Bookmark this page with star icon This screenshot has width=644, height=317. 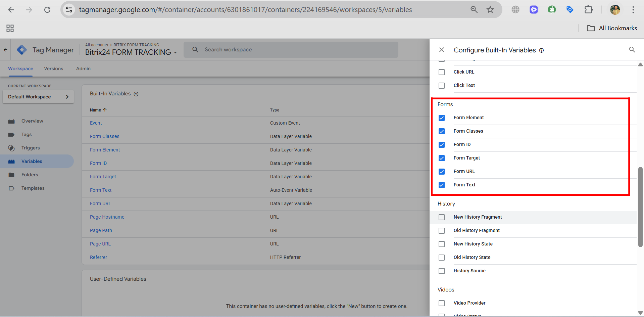[490, 10]
